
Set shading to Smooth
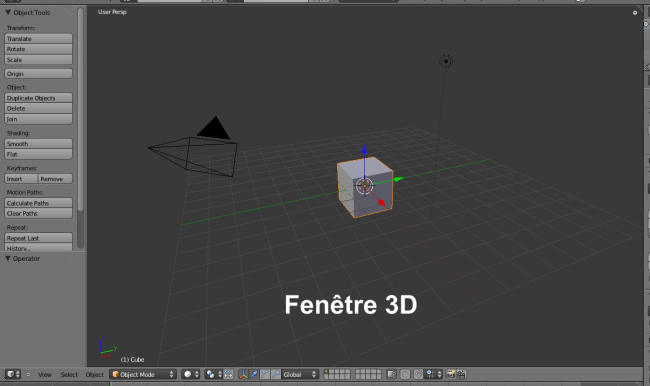(39, 144)
